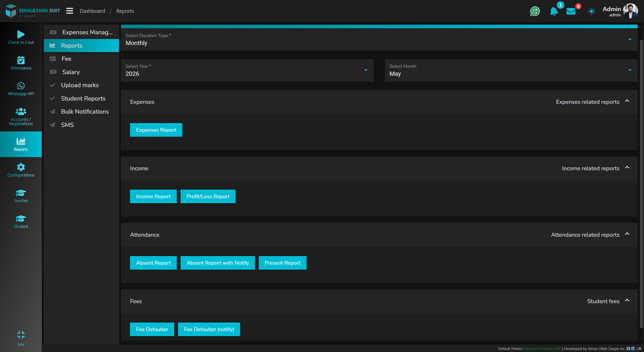Toggle light theme with the sun icon
The height and width of the screenshot is (352, 644).
[x=591, y=11]
